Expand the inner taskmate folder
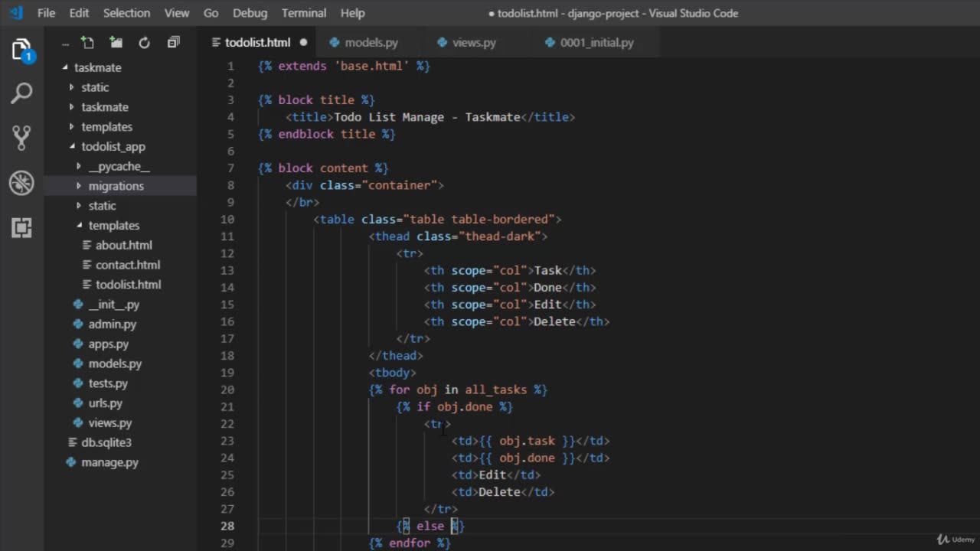This screenshot has height=551, width=980. coord(72,107)
